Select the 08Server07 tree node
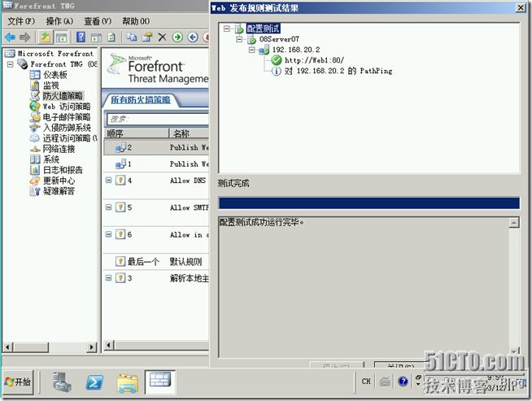This screenshot has height=401, width=532. (x=279, y=39)
